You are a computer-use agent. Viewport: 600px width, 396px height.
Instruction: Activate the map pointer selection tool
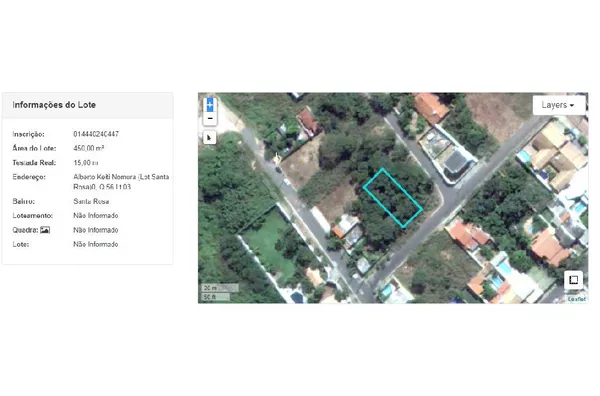pos(209,138)
